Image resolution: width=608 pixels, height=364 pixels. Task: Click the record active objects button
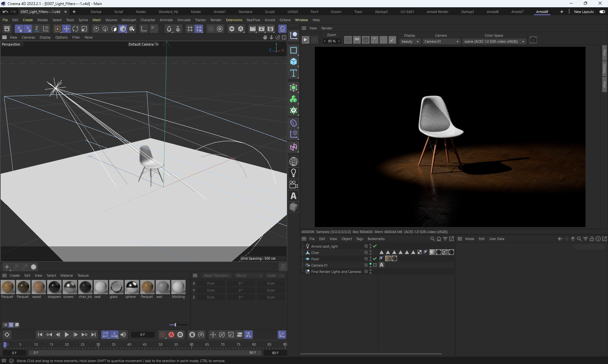[x=162, y=335]
